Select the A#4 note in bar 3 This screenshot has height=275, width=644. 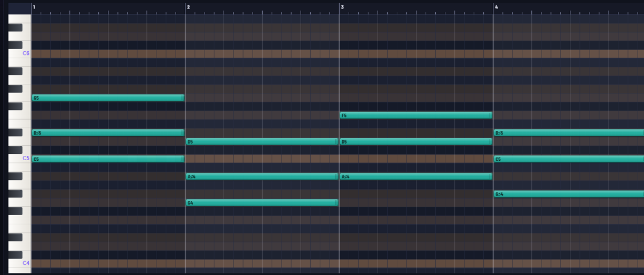416,177
